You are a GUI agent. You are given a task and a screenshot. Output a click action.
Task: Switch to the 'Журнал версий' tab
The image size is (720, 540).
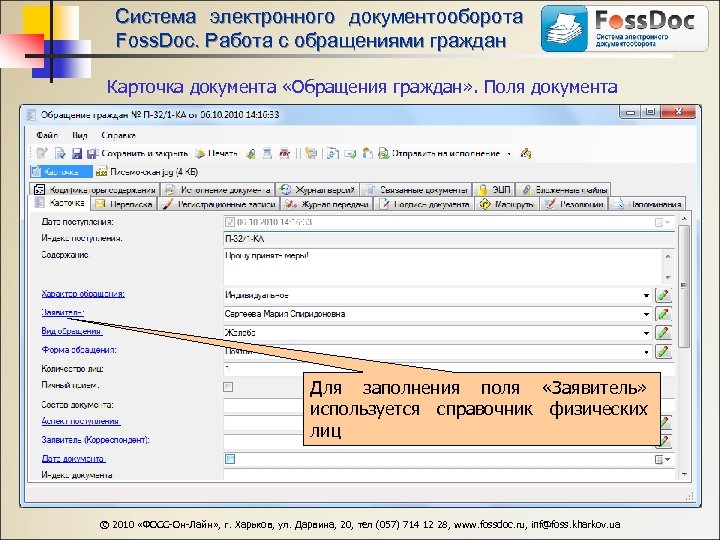click(318, 189)
